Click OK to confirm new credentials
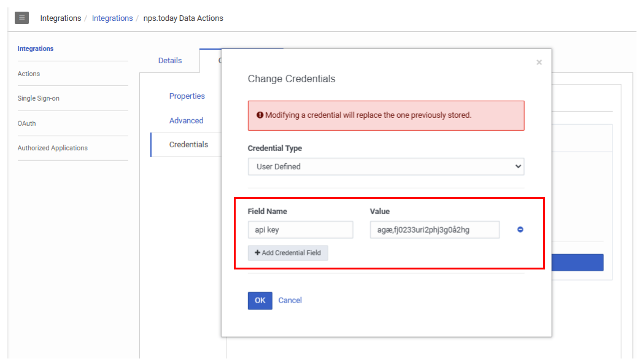 [260, 300]
